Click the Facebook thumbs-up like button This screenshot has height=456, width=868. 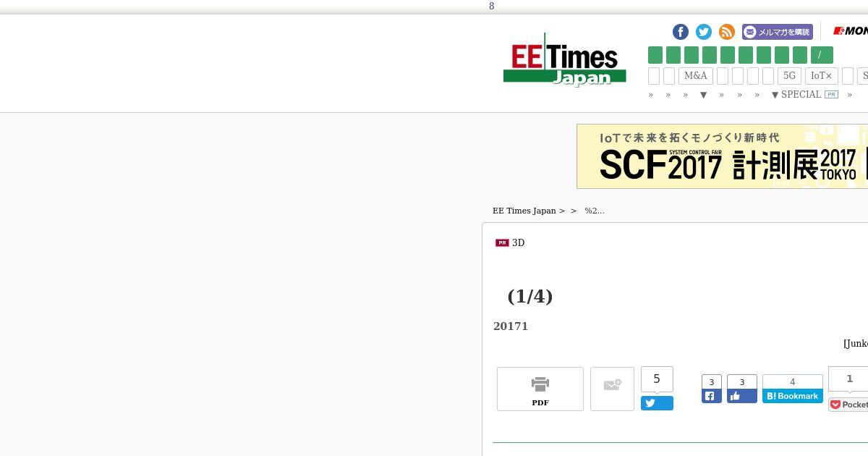742,396
